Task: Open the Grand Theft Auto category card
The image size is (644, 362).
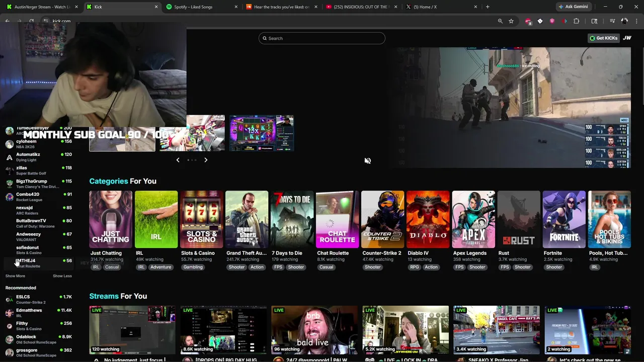Action: (247, 219)
